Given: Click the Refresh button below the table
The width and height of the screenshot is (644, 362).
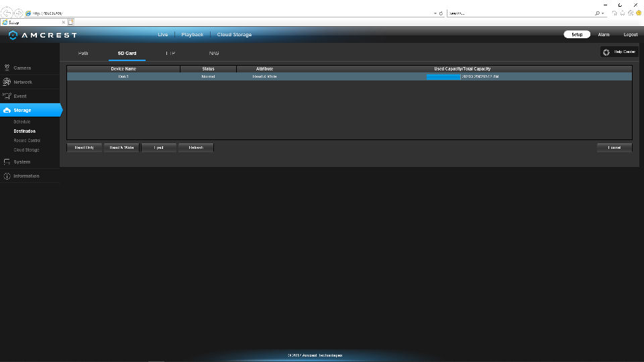Looking at the screenshot, I should (196, 147).
